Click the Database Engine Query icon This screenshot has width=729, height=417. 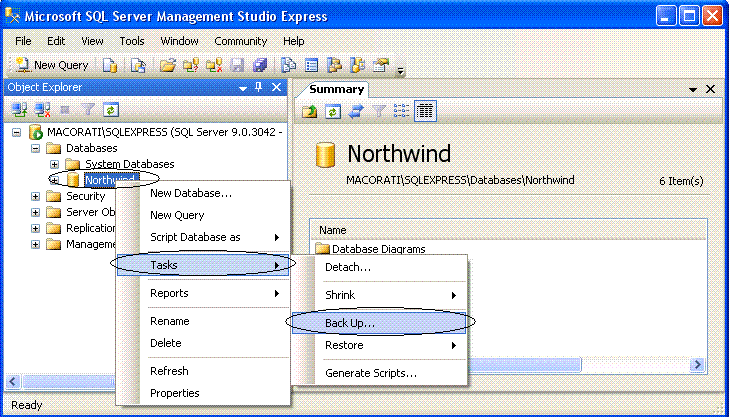pyautogui.click(x=110, y=65)
